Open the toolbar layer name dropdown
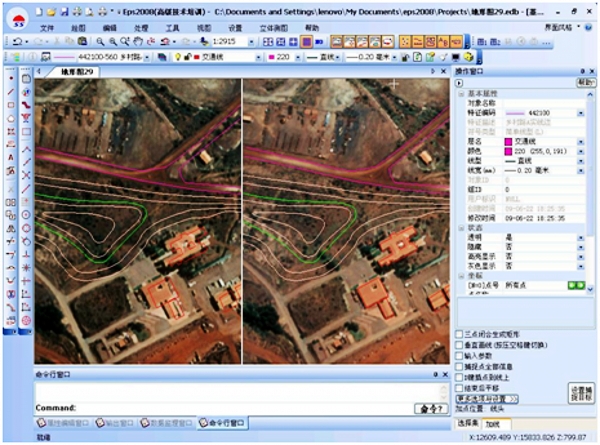 point(259,57)
